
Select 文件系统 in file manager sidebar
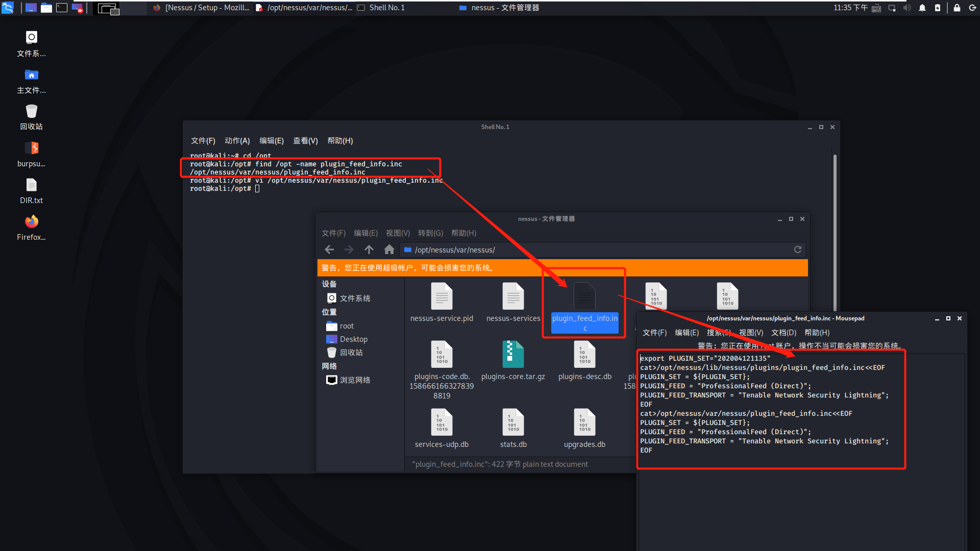tap(349, 298)
